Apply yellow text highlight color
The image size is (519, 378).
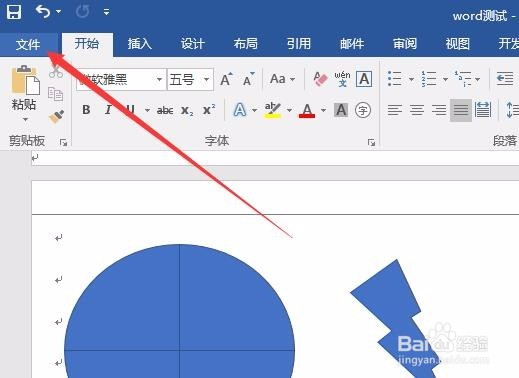273,110
